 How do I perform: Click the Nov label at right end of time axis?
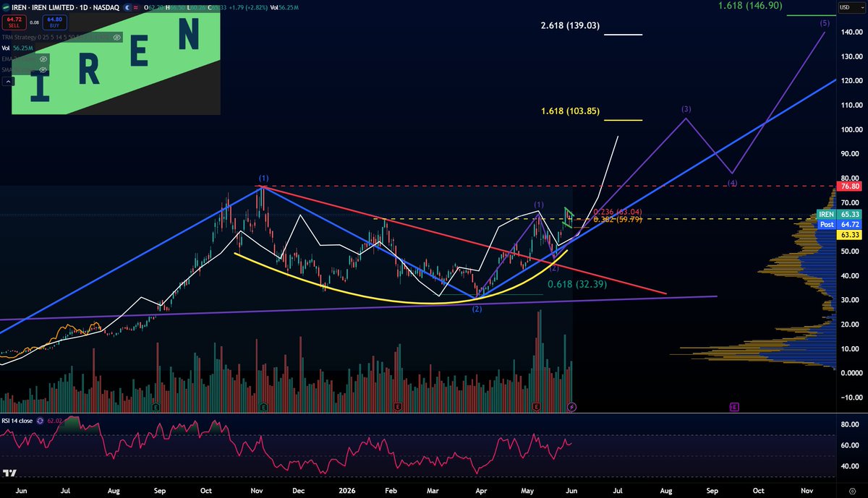click(807, 489)
